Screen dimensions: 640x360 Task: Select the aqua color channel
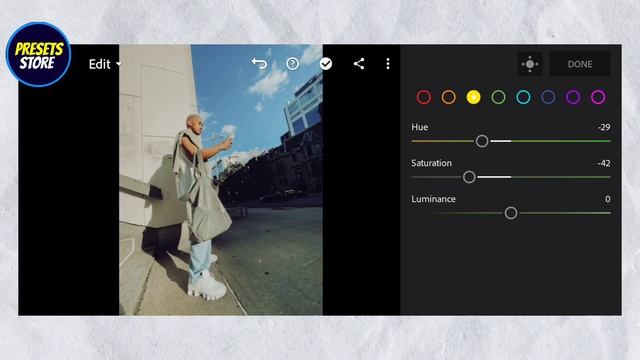tap(523, 97)
